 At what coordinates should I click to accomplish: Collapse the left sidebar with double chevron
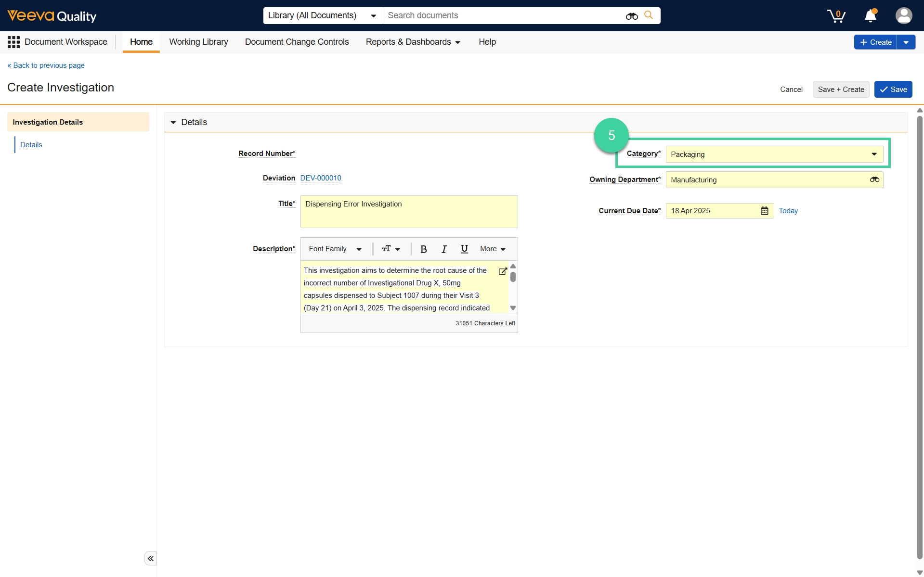pyautogui.click(x=151, y=558)
